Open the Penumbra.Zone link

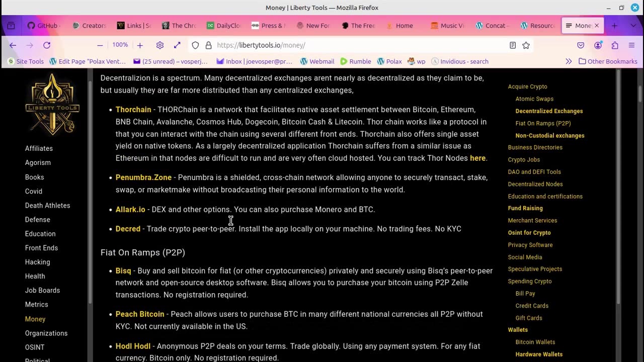pyautogui.click(x=143, y=177)
